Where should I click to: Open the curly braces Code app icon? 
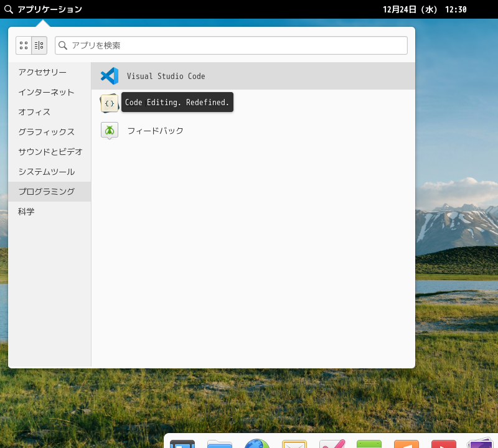(110, 103)
